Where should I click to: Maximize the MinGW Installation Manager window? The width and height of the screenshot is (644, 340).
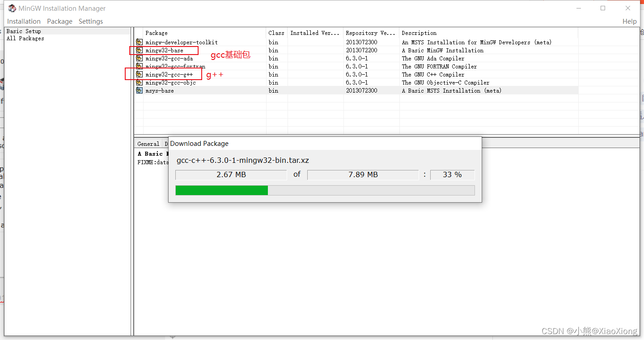[603, 8]
